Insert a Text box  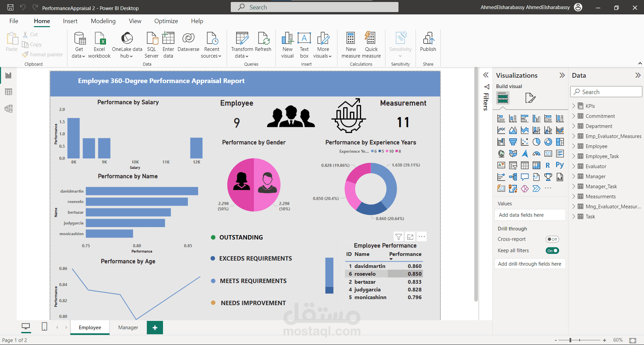pyautogui.click(x=304, y=45)
